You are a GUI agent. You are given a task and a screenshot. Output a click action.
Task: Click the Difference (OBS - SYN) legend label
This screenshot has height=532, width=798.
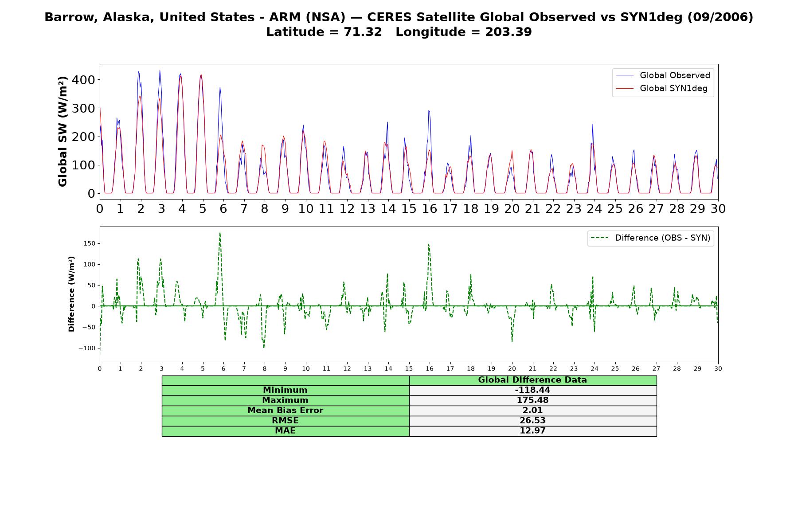coord(662,238)
